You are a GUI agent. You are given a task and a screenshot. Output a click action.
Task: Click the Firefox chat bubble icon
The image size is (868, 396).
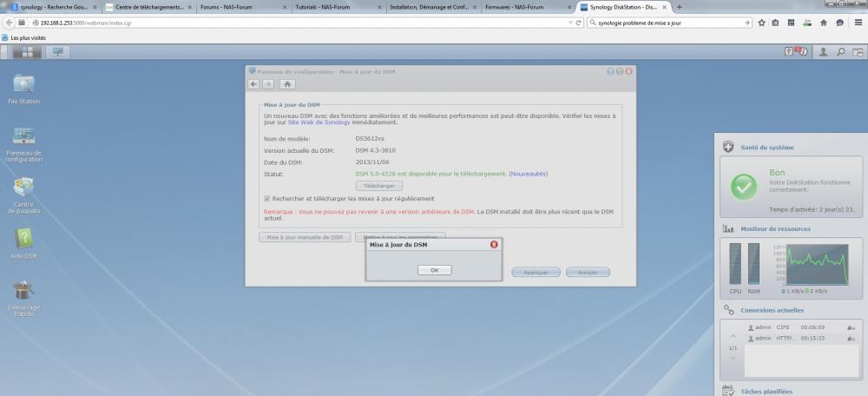click(840, 23)
